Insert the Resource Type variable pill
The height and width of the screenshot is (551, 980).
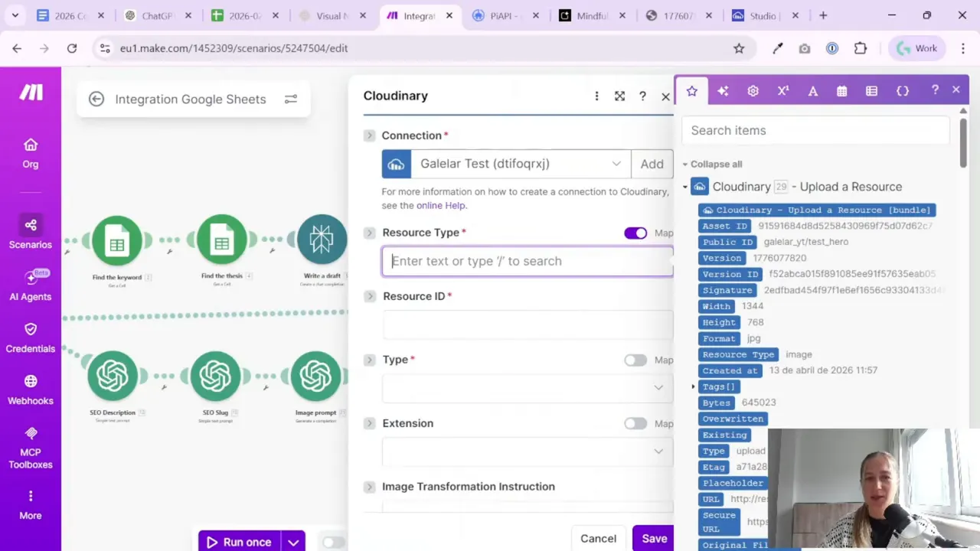pyautogui.click(x=738, y=354)
